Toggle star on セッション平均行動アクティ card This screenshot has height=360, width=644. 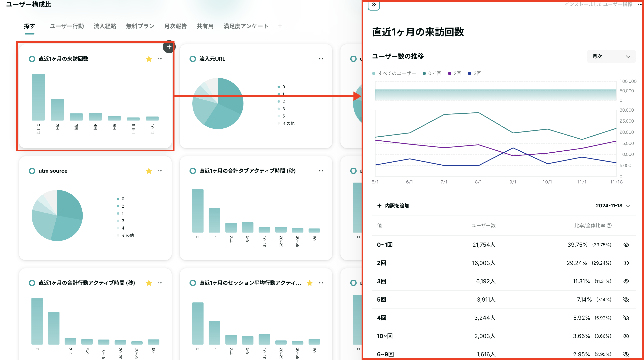click(x=309, y=283)
